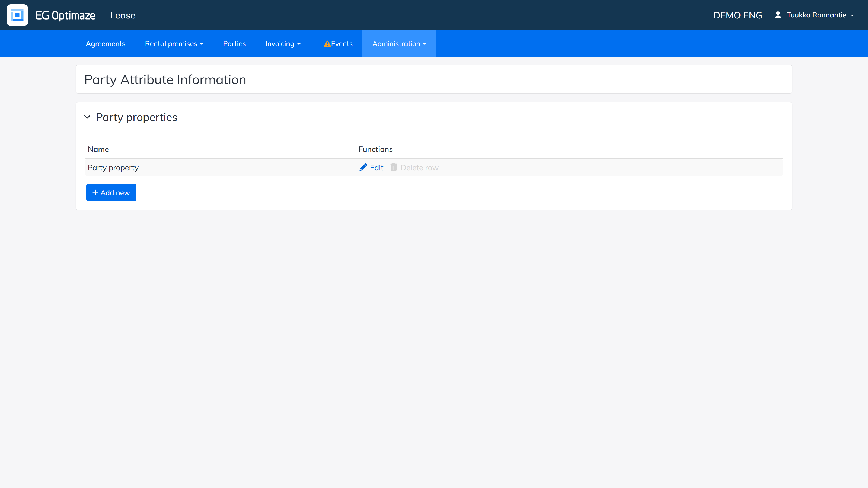Click Delete row for Party property
This screenshot has width=868, height=488.
tap(414, 167)
